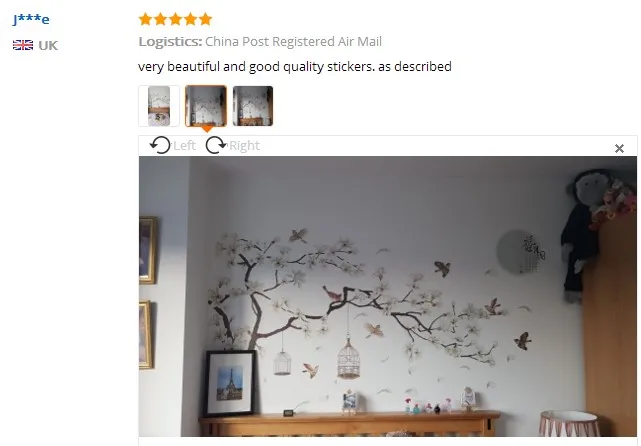Click the rotate right arrow icon
Image resolution: width=641 pixels, height=446 pixels.
(x=216, y=145)
